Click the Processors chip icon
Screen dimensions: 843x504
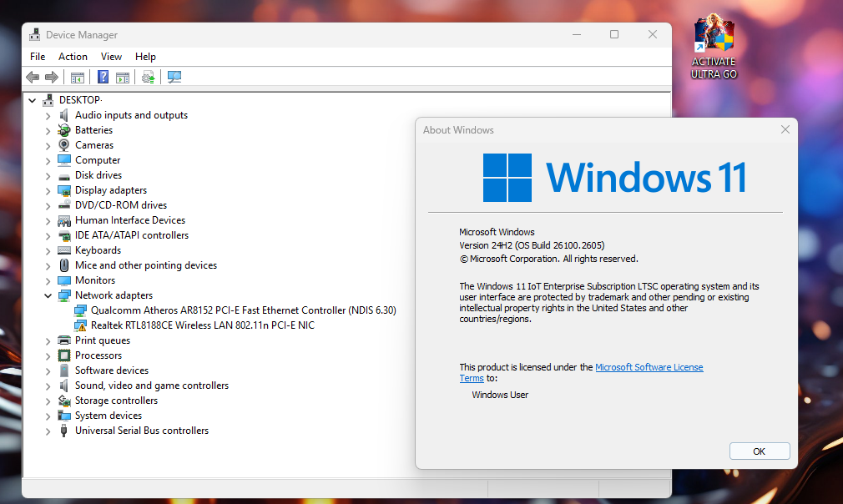coord(64,355)
